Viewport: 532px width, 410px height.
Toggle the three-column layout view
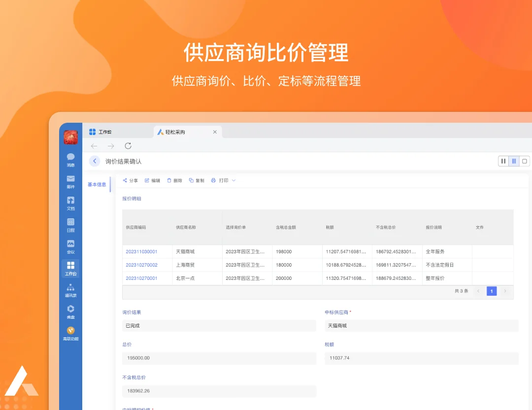pyautogui.click(x=514, y=161)
